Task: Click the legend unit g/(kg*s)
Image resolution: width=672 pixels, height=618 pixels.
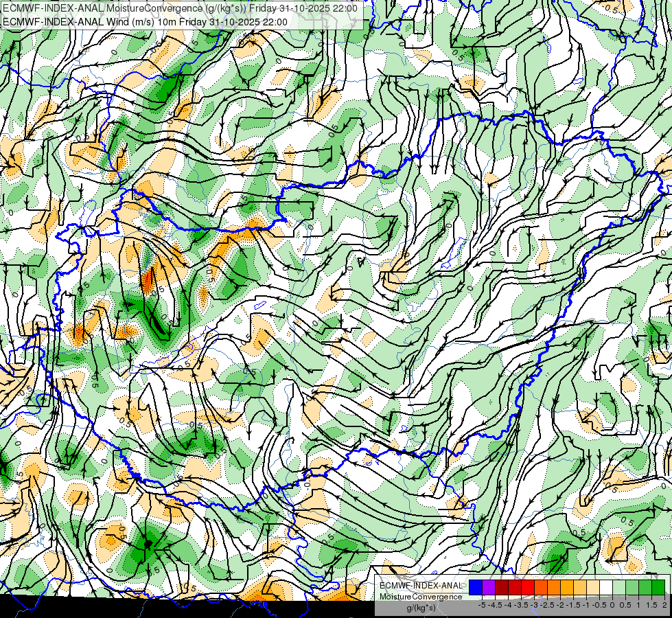Action: [421, 608]
